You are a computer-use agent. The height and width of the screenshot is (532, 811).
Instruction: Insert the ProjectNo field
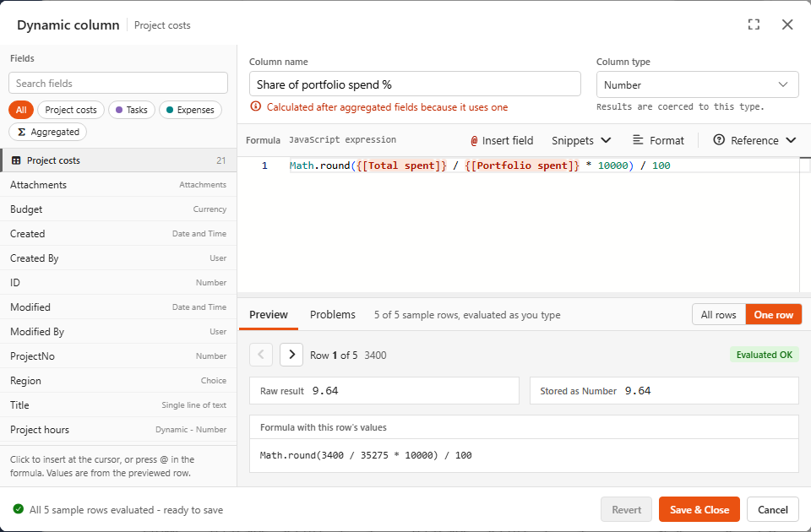tap(118, 356)
